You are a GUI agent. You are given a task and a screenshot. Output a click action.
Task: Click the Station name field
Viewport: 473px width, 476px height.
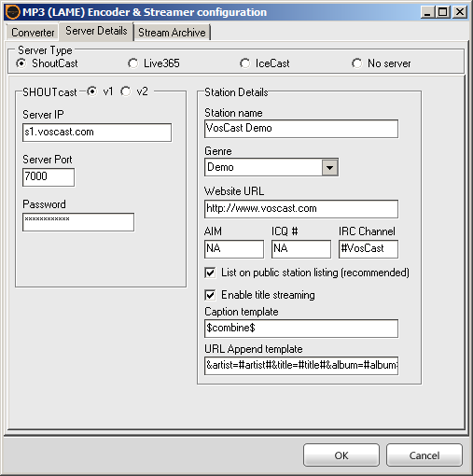[x=301, y=129]
